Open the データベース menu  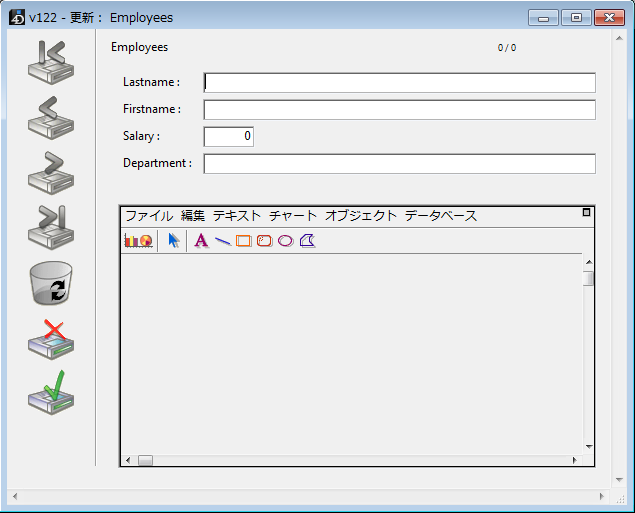click(x=440, y=216)
